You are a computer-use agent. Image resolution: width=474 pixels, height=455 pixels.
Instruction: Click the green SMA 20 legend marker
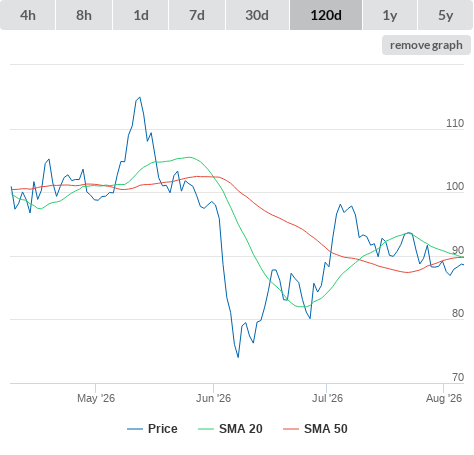pos(206,429)
